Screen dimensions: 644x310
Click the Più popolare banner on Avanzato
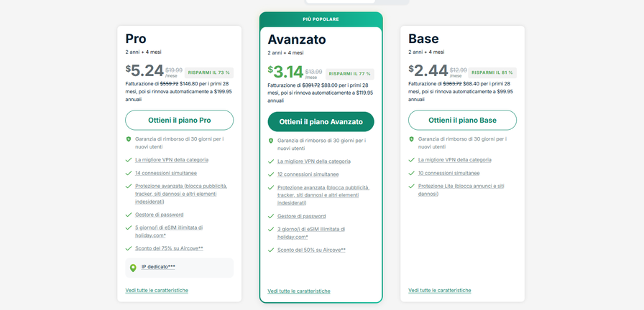(321, 19)
